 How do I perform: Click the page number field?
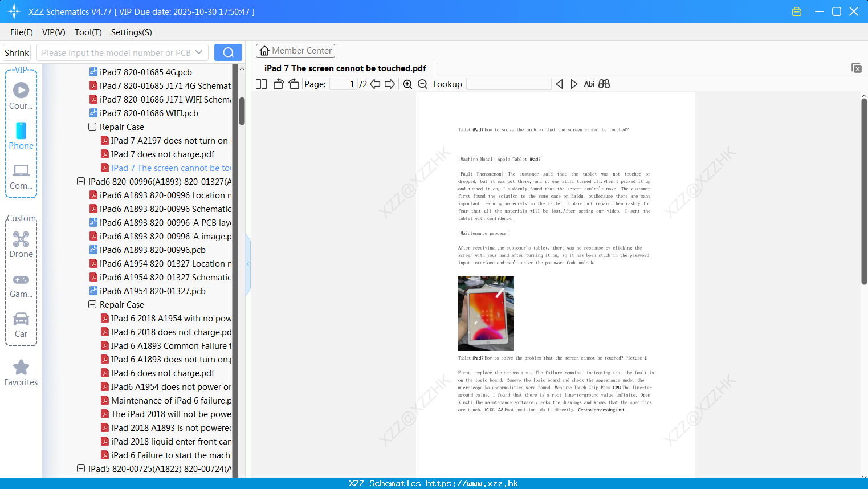click(343, 84)
